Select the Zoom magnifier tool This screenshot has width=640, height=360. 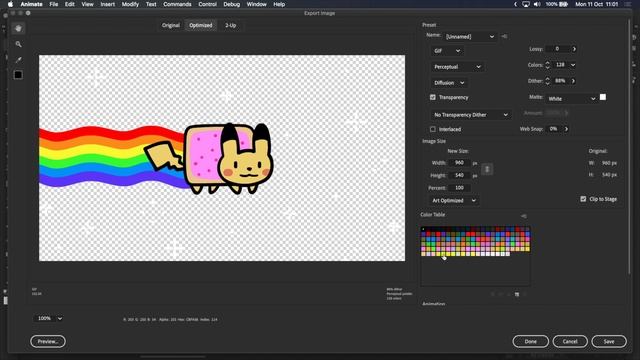tap(18, 44)
